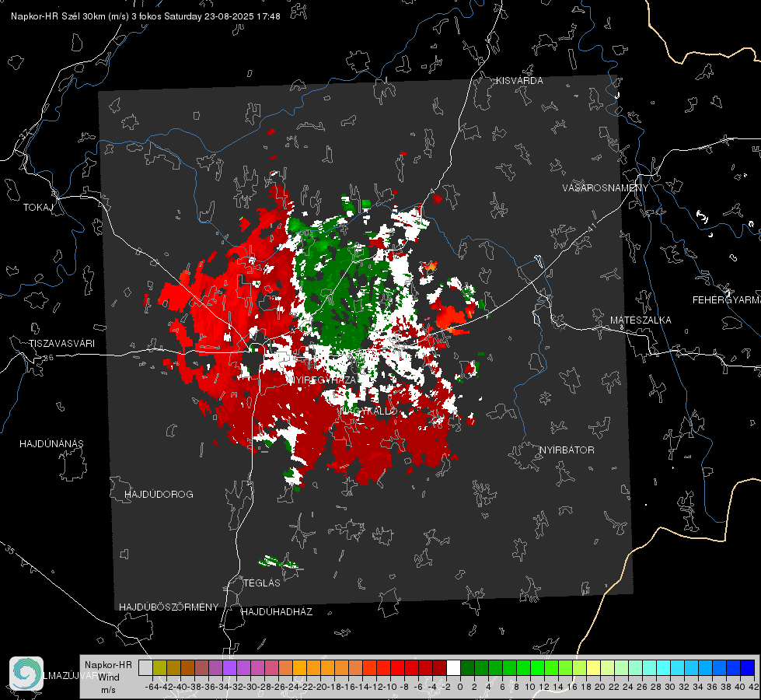Choose the deep blue swatch ending the legend
The image size is (761, 700).
click(748, 667)
